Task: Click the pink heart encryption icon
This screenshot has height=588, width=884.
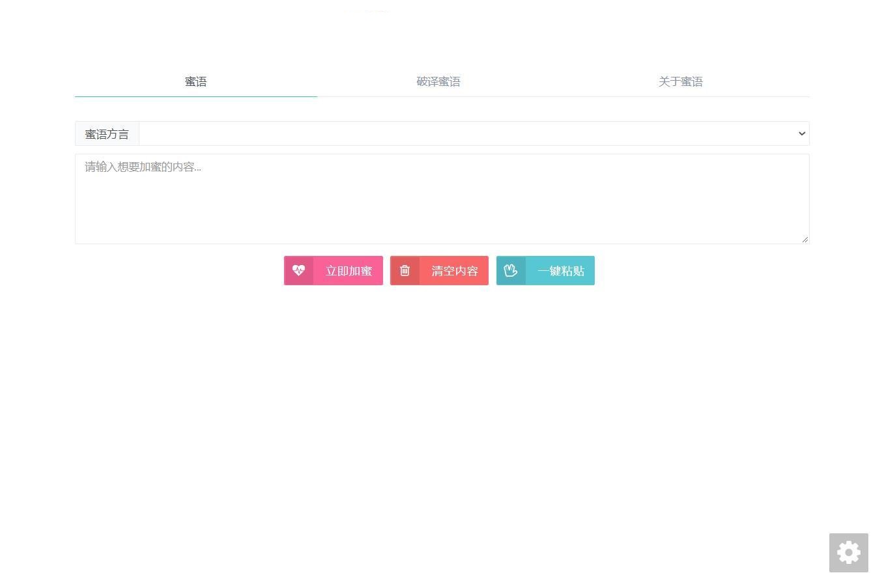Action: [299, 270]
